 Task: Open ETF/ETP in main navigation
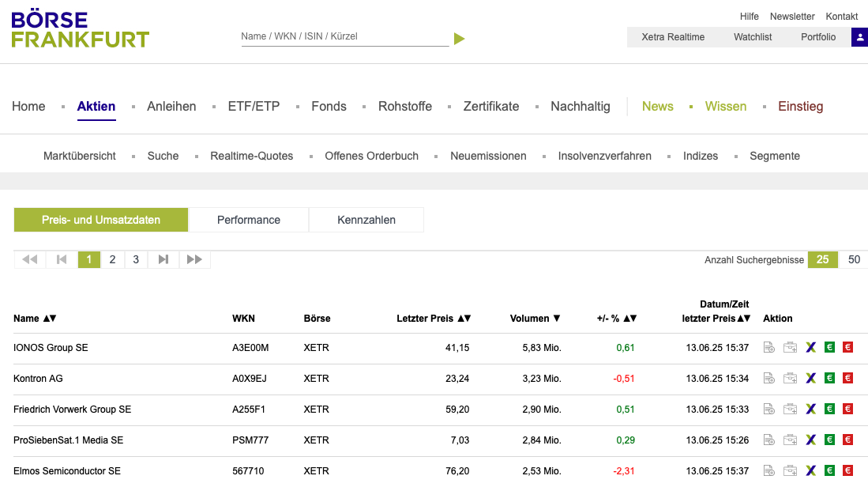[254, 107]
